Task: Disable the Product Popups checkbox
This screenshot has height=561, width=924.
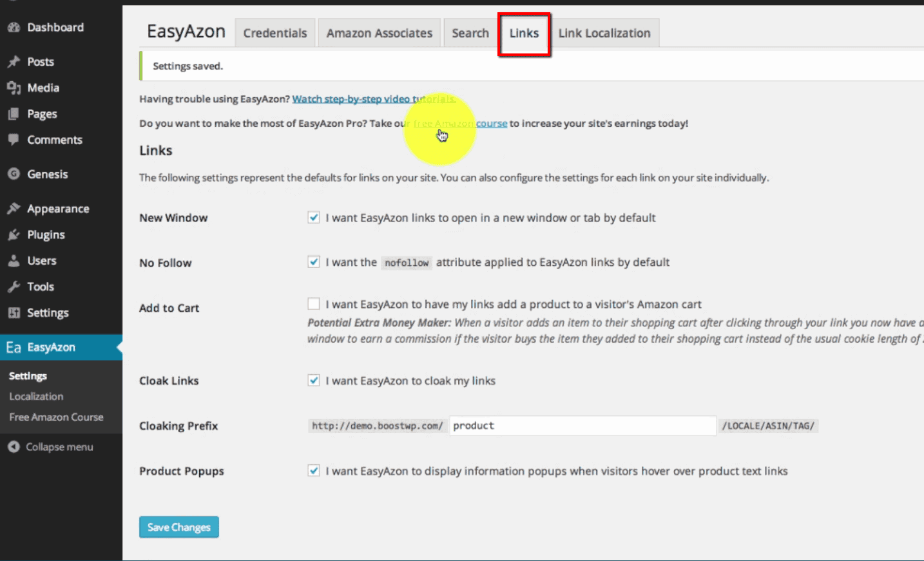Action: click(x=314, y=471)
